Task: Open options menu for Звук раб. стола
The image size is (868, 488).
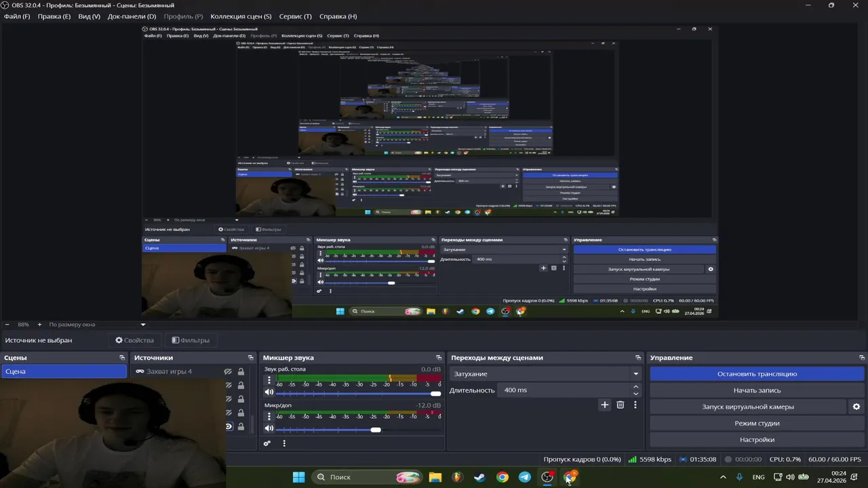Action: click(x=269, y=380)
